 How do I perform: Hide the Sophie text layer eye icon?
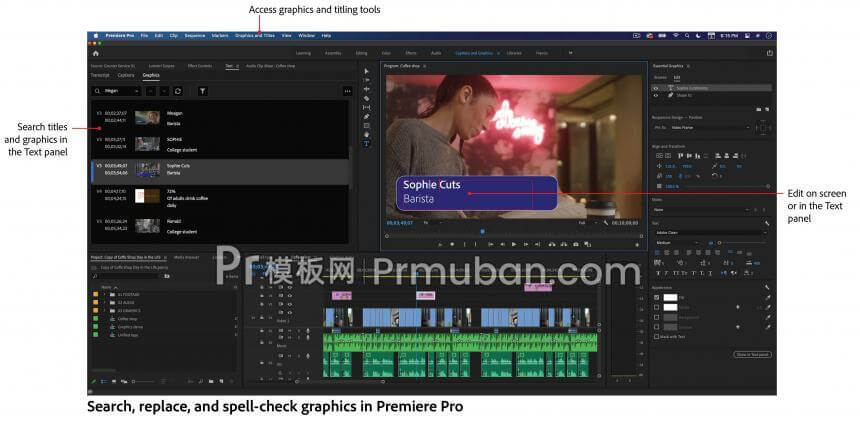click(656, 88)
